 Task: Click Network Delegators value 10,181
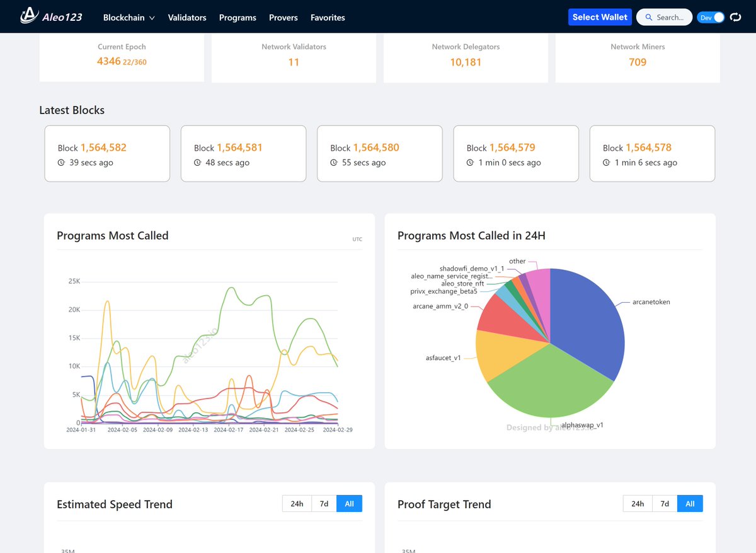466,62
